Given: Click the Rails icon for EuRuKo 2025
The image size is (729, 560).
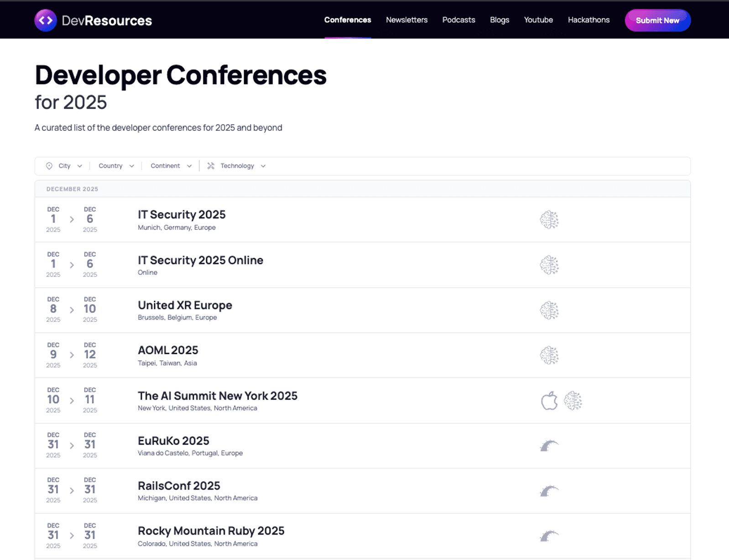Looking at the screenshot, I should 549,446.
